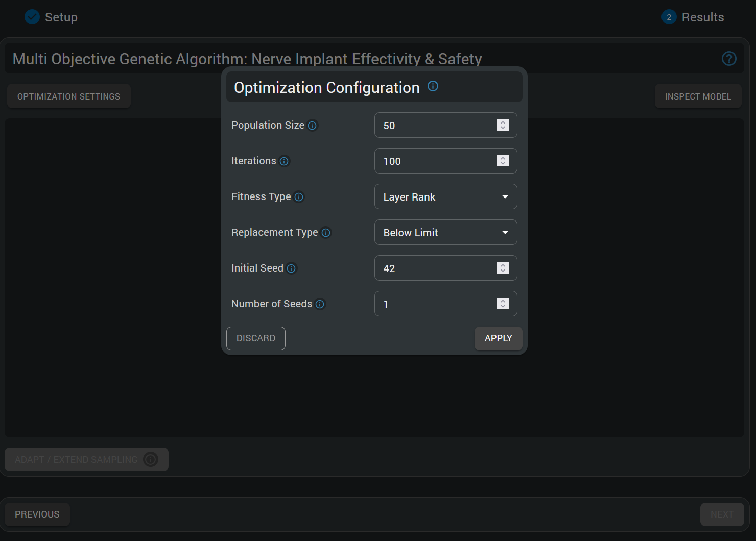Switch to the Results step

pyautogui.click(x=703, y=17)
